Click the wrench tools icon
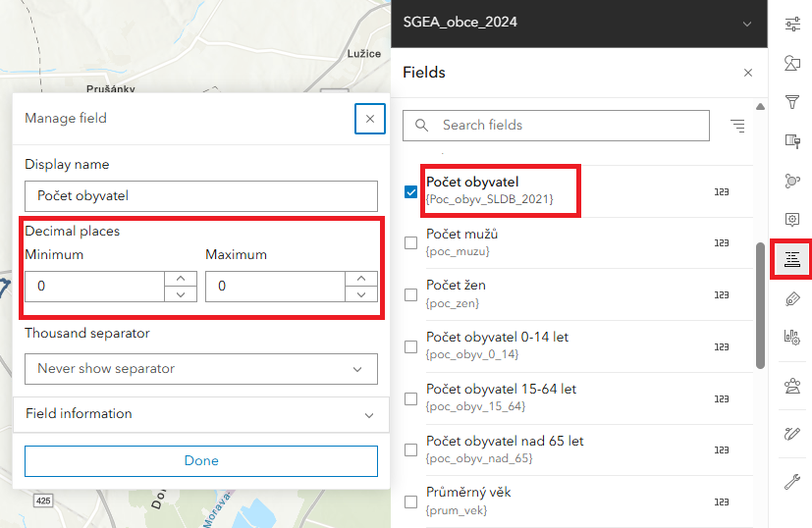This screenshot has width=812, height=528. (791, 481)
